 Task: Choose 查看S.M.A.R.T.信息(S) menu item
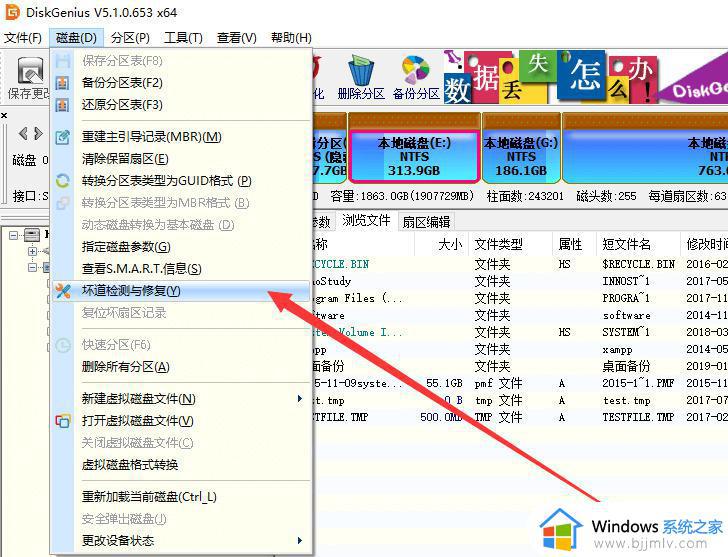pyautogui.click(x=181, y=269)
